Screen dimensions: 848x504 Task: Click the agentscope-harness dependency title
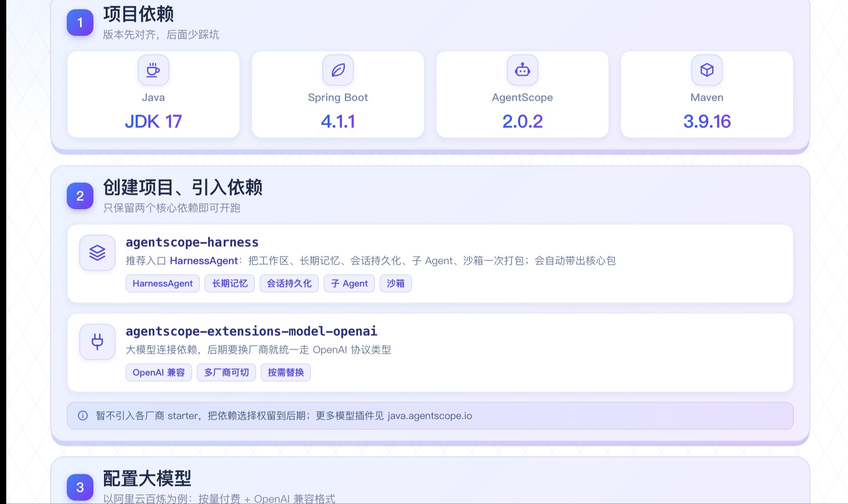pyautogui.click(x=192, y=242)
